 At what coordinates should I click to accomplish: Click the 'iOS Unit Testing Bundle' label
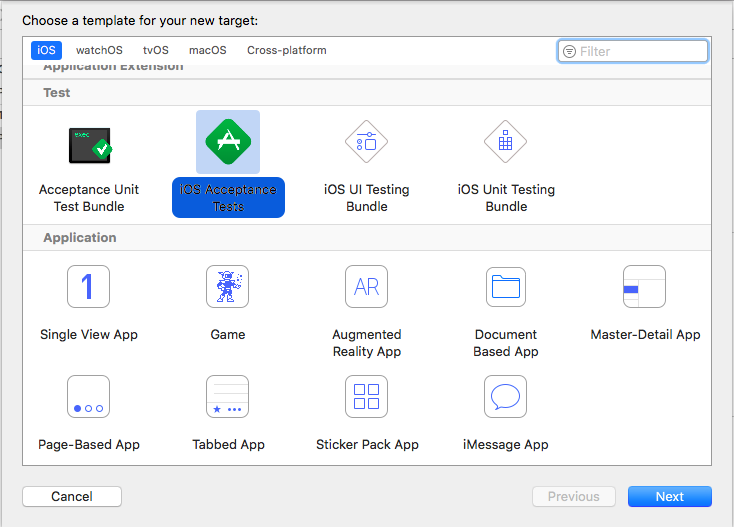click(506, 198)
